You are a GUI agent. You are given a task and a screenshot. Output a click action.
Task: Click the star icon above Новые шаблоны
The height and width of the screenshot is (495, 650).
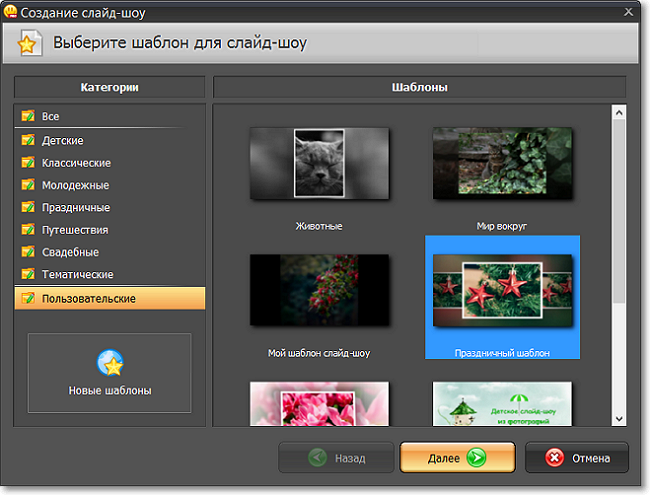(x=109, y=362)
